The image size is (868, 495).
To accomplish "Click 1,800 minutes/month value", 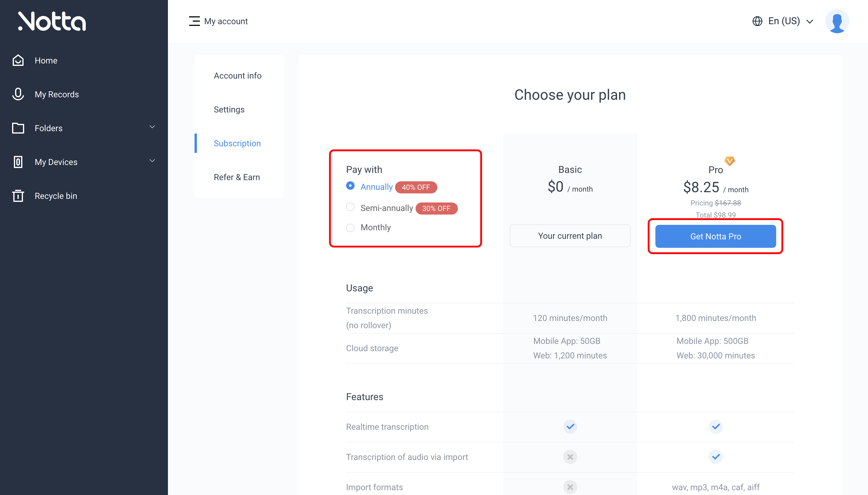I will click(x=715, y=318).
